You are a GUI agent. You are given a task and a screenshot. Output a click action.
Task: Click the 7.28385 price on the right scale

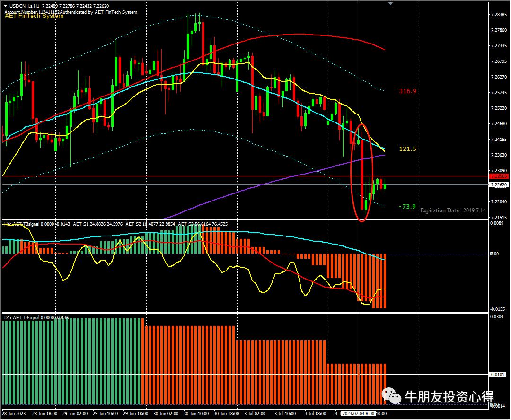500,15
